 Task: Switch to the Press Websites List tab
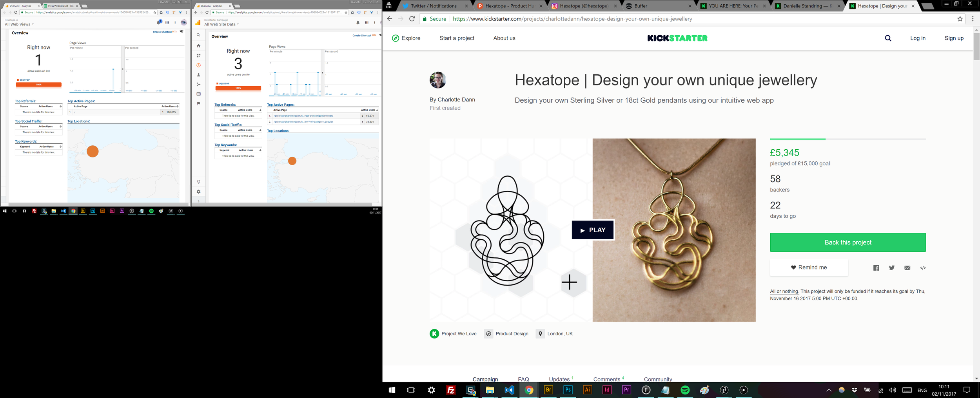(x=60, y=6)
